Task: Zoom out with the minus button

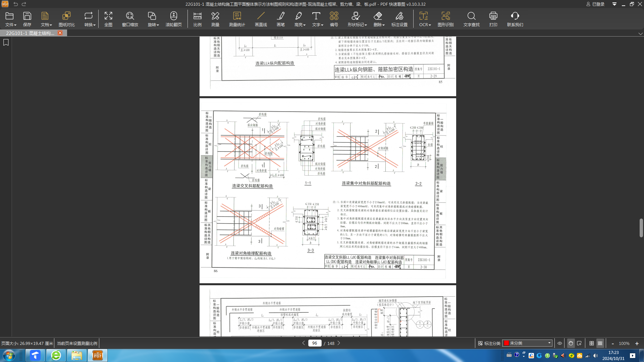Action: coord(613,344)
